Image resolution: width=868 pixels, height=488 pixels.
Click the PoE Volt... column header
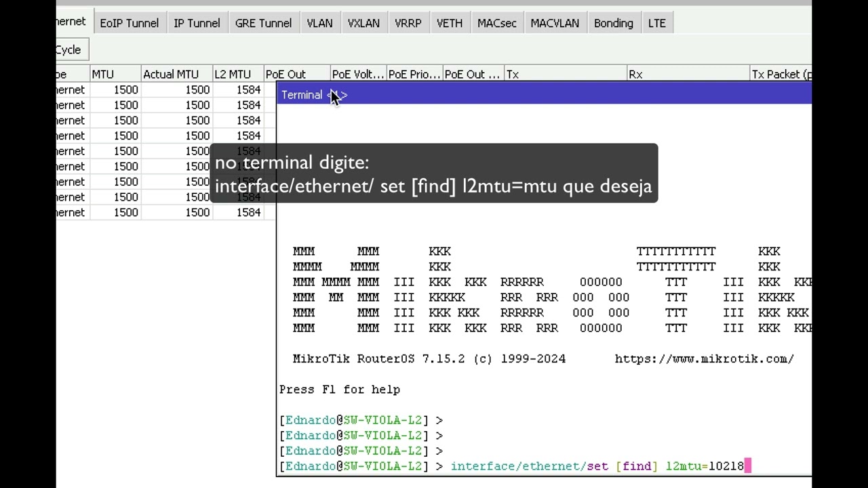coord(358,75)
